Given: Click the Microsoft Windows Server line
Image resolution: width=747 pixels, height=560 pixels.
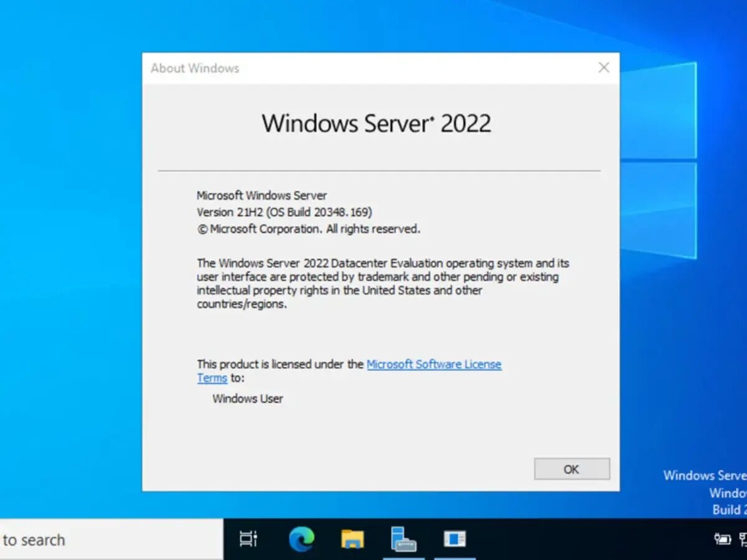Looking at the screenshot, I should click(262, 195).
